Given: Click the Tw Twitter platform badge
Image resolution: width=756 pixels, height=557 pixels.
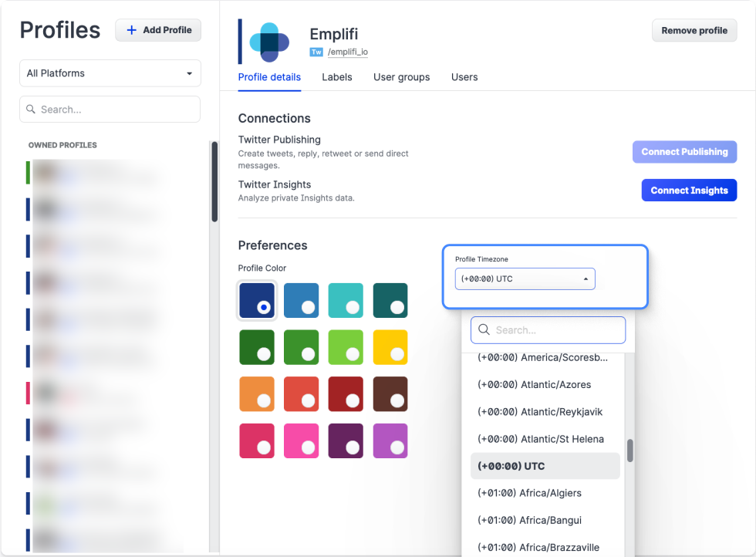Looking at the screenshot, I should click(316, 52).
